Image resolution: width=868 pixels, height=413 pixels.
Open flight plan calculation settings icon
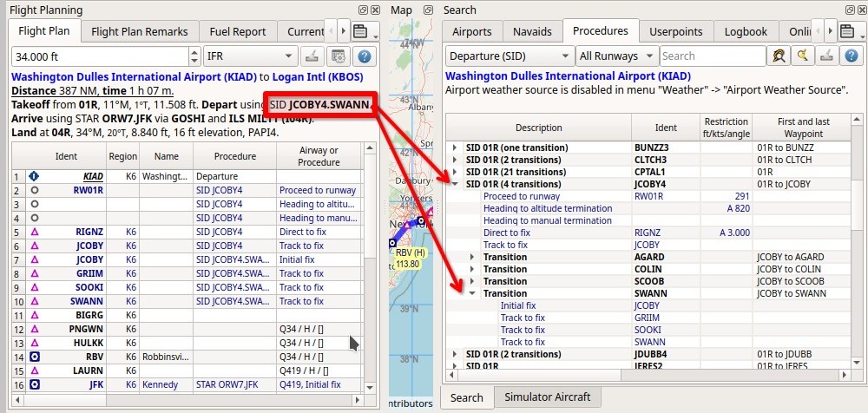(x=339, y=56)
